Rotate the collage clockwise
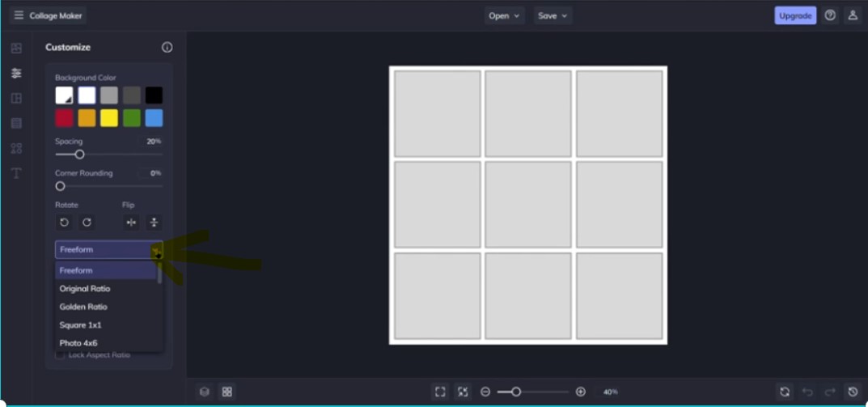Screen dimensions: 868x407 [87, 223]
